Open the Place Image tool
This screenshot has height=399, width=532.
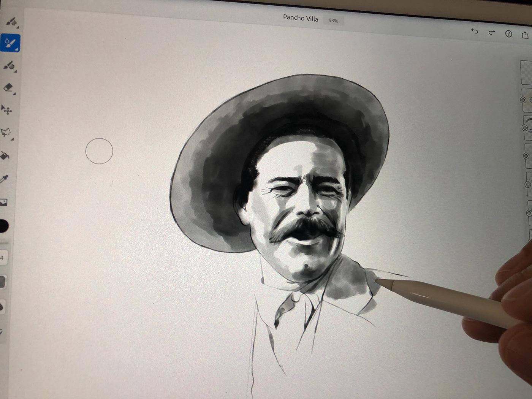click(3, 203)
